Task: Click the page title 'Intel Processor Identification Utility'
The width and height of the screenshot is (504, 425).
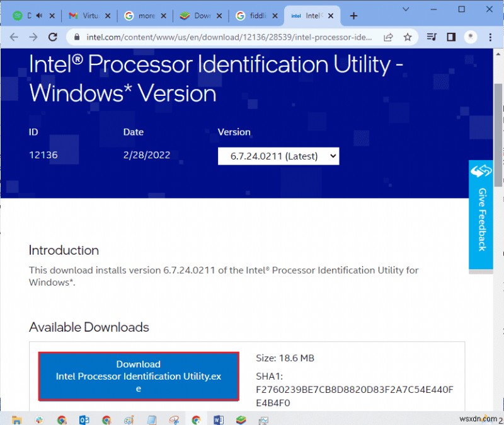Action: 216,78
